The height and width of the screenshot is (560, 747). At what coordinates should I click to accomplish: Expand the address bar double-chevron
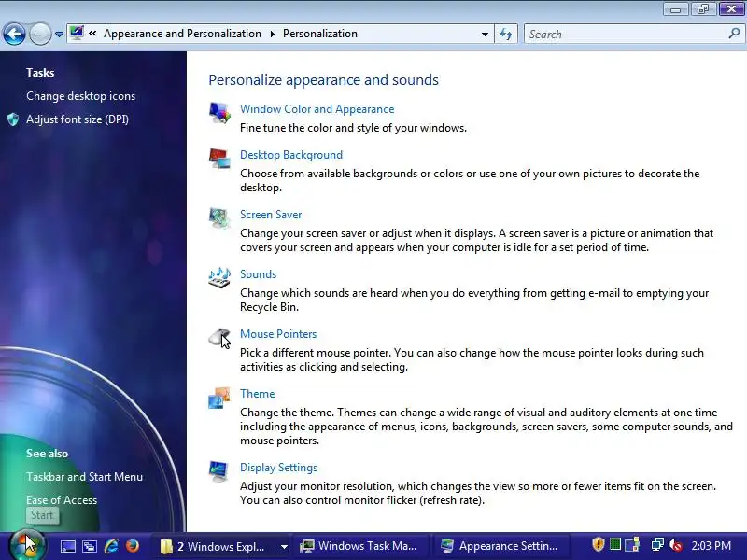tap(92, 34)
